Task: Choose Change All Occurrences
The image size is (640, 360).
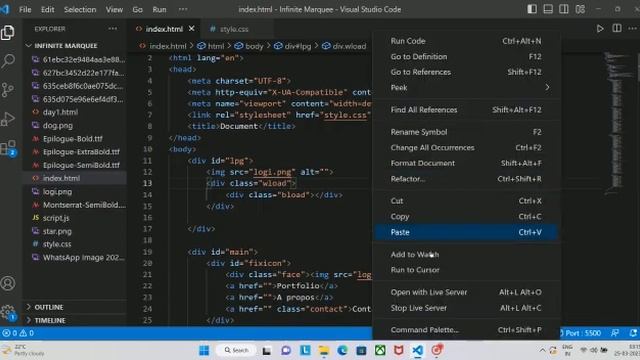Action: (x=466, y=147)
